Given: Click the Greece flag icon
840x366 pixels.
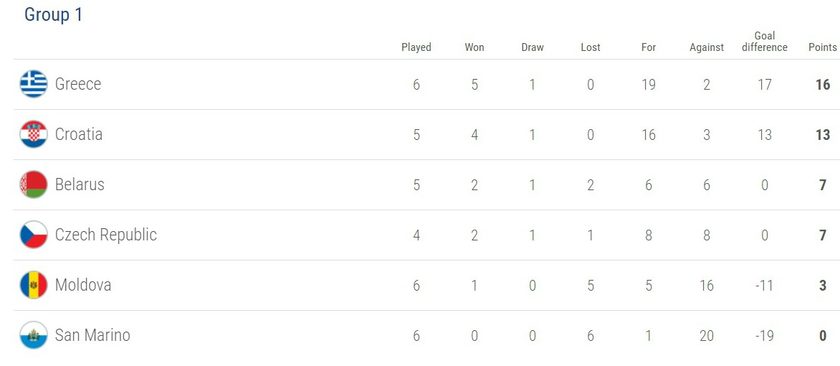Looking at the screenshot, I should point(34,84).
